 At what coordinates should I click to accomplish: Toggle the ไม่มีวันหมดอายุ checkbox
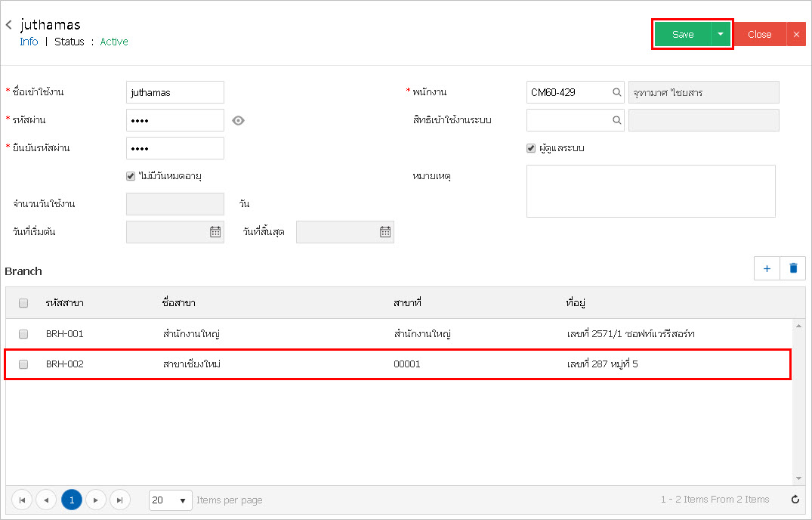[x=131, y=176]
